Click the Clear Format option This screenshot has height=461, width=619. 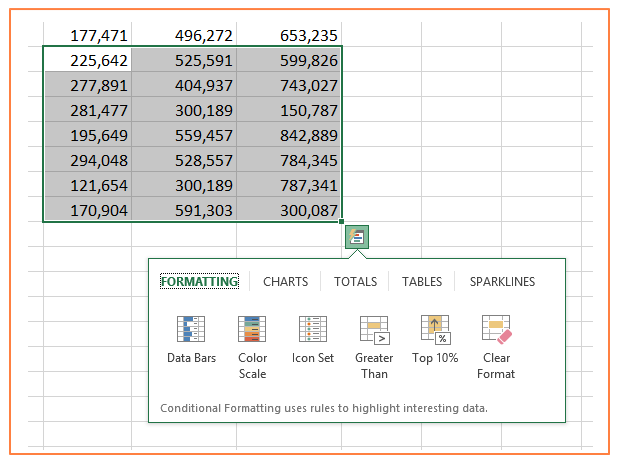[x=496, y=345]
